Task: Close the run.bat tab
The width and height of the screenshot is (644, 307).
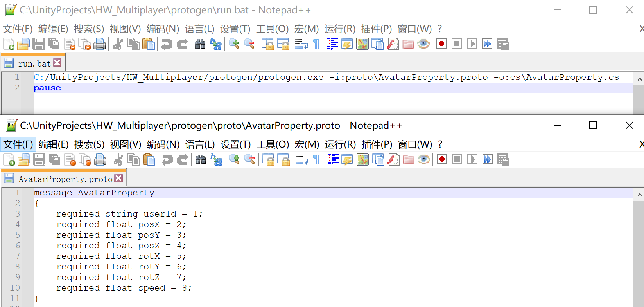Action: click(57, 63)
